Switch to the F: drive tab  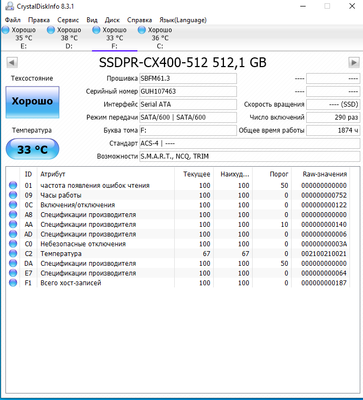pyautogui.click(x=114, y=38)
